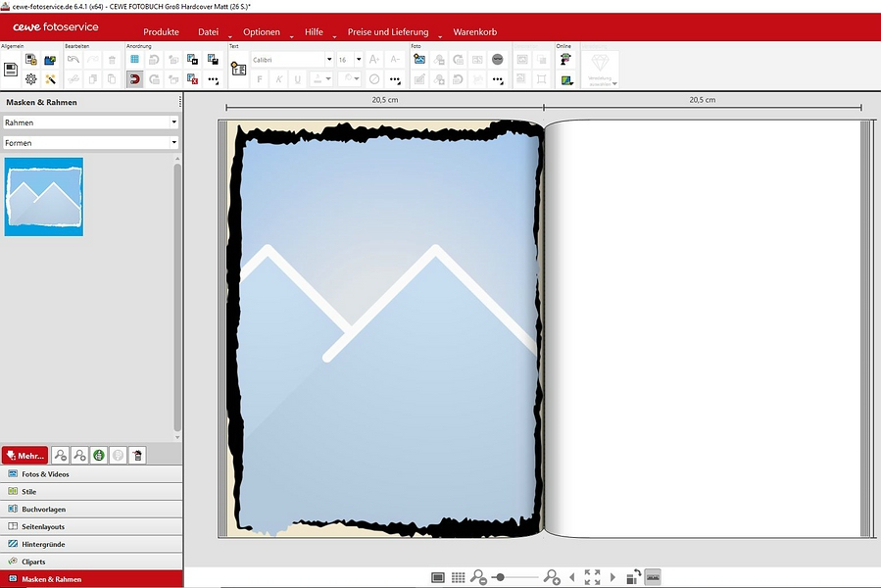Open the font size 16 dropdown

coord(359,60)
